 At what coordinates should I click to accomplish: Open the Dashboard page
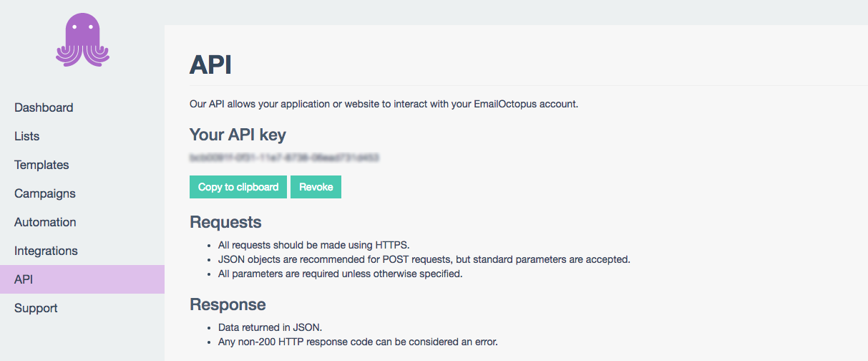point(44,107)
